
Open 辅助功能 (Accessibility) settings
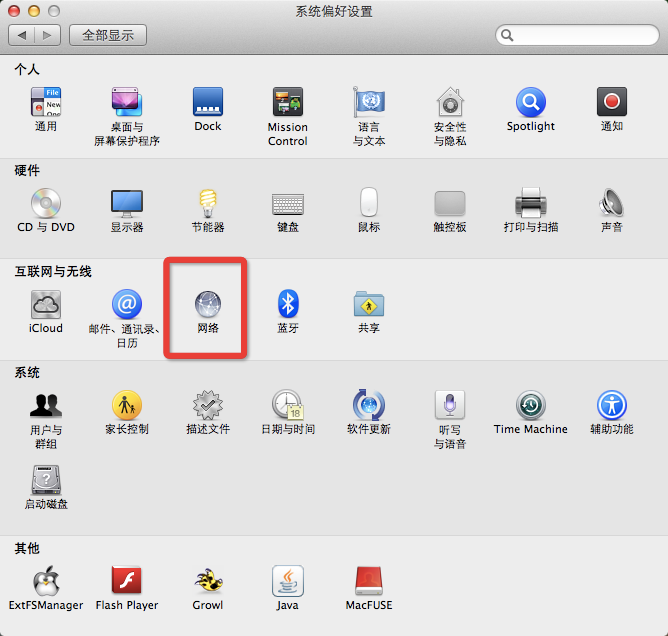pos(611,406)
